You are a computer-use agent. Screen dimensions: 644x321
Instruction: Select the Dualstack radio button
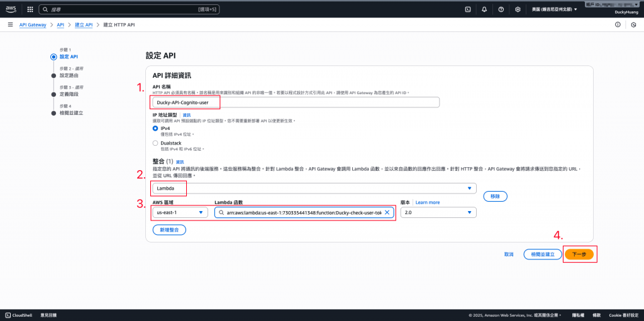point(155,143)
